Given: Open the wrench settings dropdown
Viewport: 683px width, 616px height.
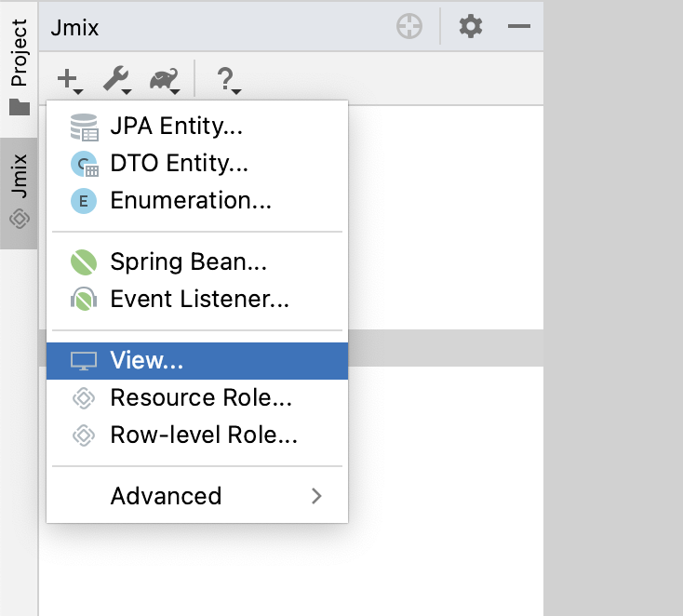Looking at the screenshot, I should [117, 80].
